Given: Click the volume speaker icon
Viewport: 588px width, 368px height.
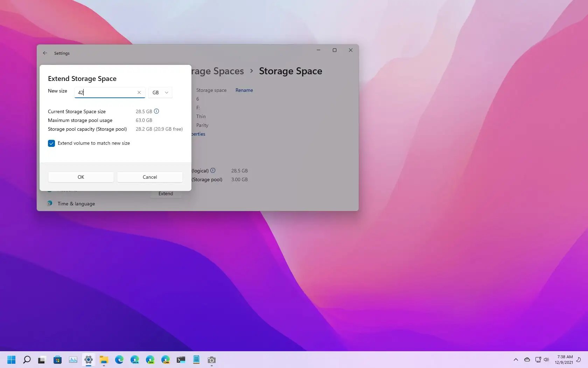Looking at the screenshot, I should click(546, 360).
